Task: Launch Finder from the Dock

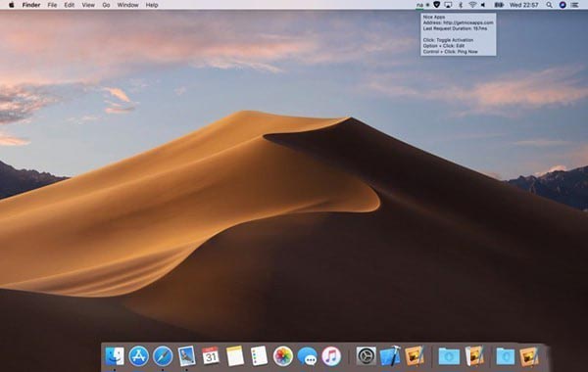Action: [115, 356]
